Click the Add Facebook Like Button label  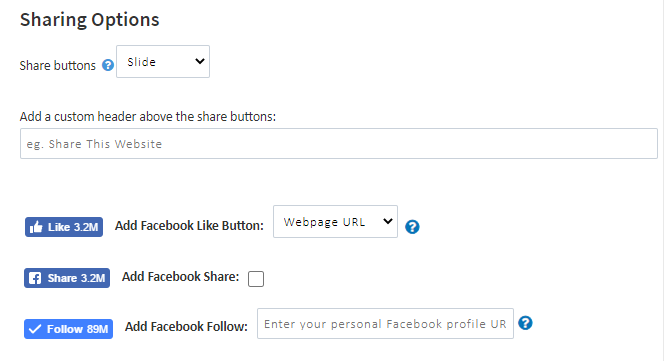coord(189,225)
